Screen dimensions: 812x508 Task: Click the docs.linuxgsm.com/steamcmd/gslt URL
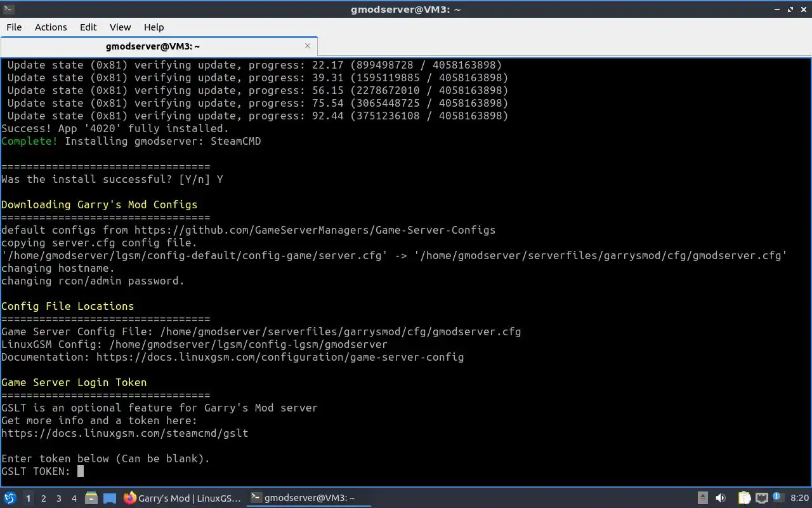125,433
